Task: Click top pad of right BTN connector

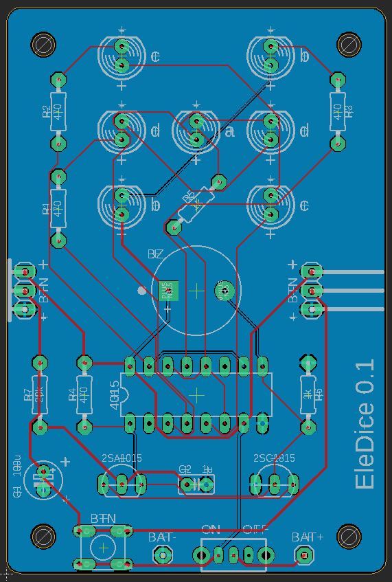Action: [x=312, y=271]
